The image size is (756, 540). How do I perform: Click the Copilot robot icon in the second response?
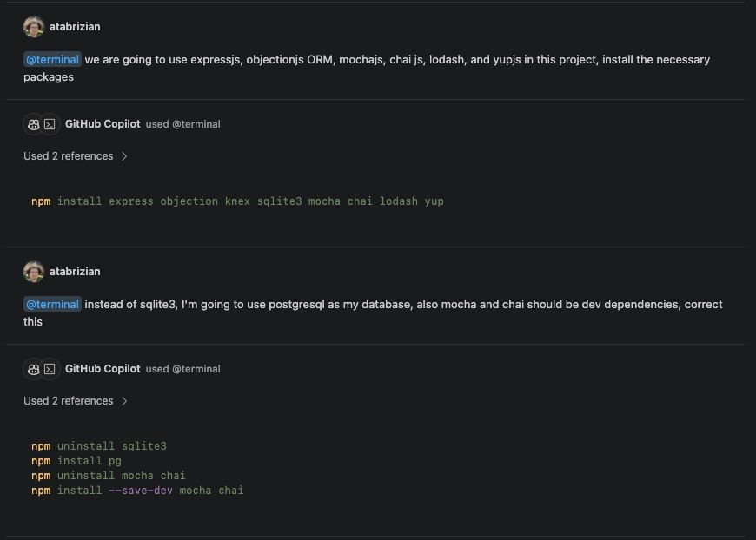click(33, 369)
